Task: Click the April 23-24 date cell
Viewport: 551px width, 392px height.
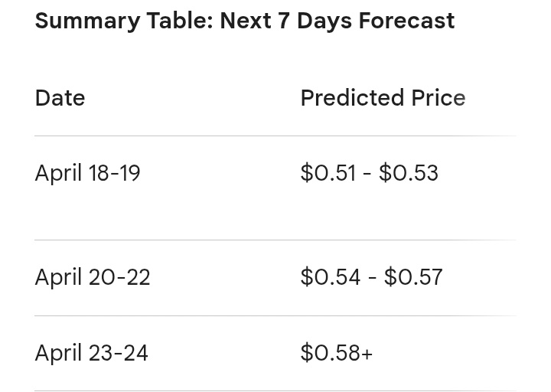Action: click(x=91, y=353)
